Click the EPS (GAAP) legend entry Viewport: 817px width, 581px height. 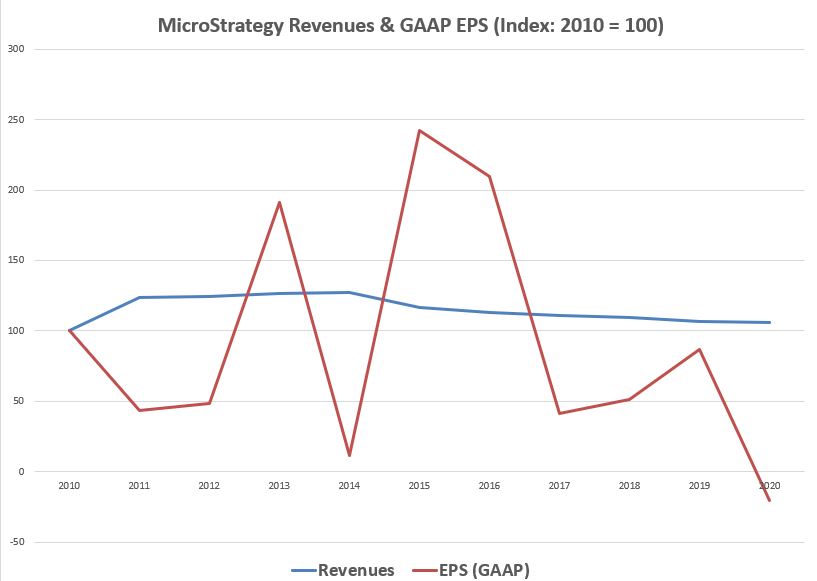pyautogui.click(x=483, y=568)
